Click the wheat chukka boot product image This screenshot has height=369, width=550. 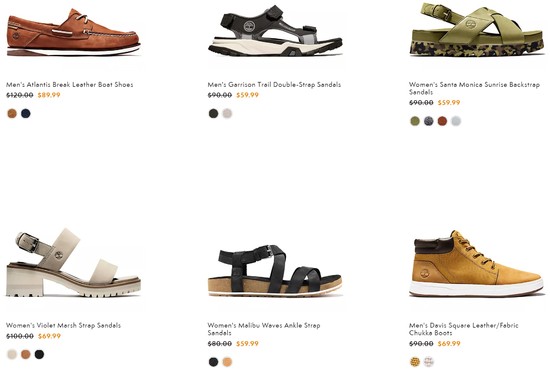coord(476,264)
